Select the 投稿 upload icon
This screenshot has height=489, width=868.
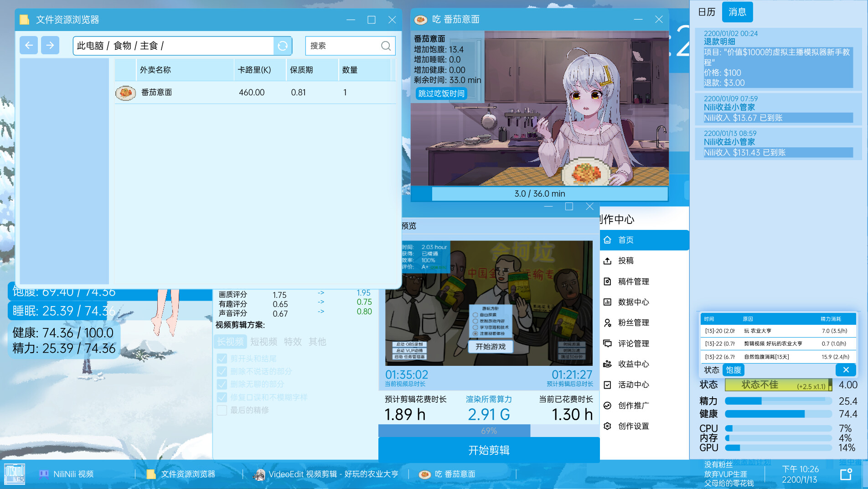[608, 260]
